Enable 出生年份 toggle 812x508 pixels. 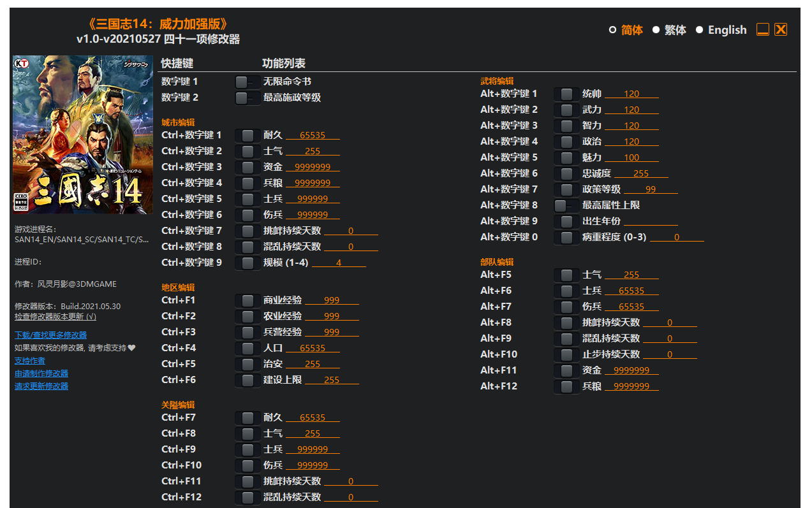(x=566, y=221)
